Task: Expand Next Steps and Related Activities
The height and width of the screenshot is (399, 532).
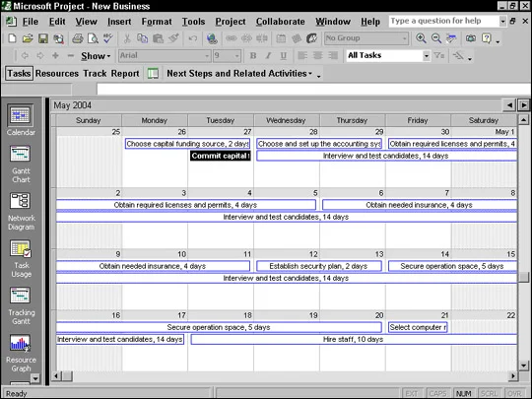Action: [x=239, y=73]
